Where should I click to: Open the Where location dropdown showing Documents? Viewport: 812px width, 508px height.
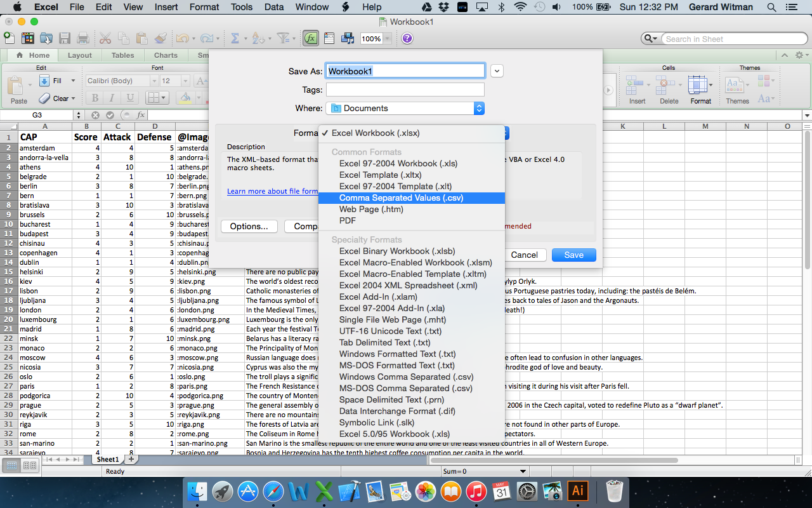[x=405, y=108]
